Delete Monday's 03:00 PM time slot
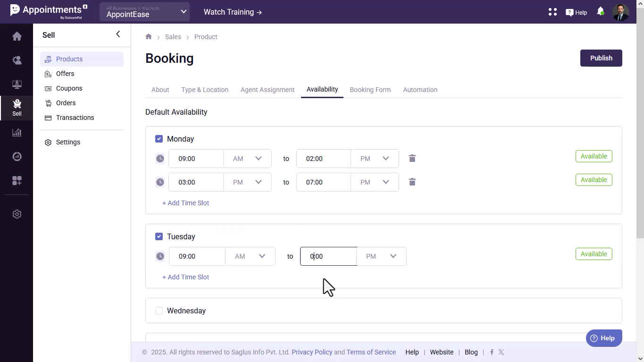The height and width of the screenshot is (362, 644). pyautogui.click(x=412, y=182)
